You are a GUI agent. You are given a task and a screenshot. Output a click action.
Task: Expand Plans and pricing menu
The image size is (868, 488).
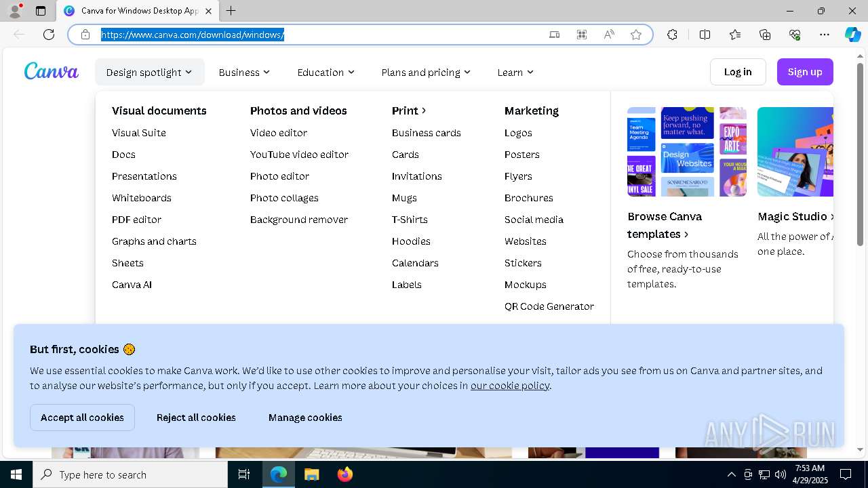426,72
